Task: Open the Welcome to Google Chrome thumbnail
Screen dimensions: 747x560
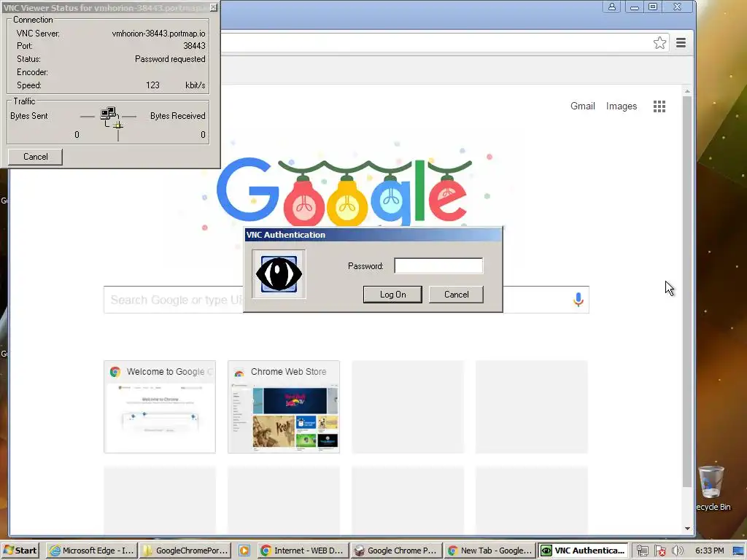Action: coord(160,407)
